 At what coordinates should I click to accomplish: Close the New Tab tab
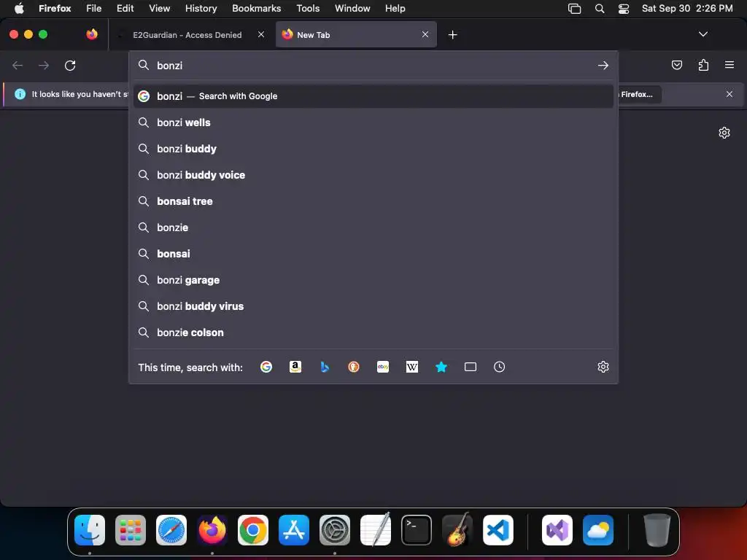coord(425,34)
